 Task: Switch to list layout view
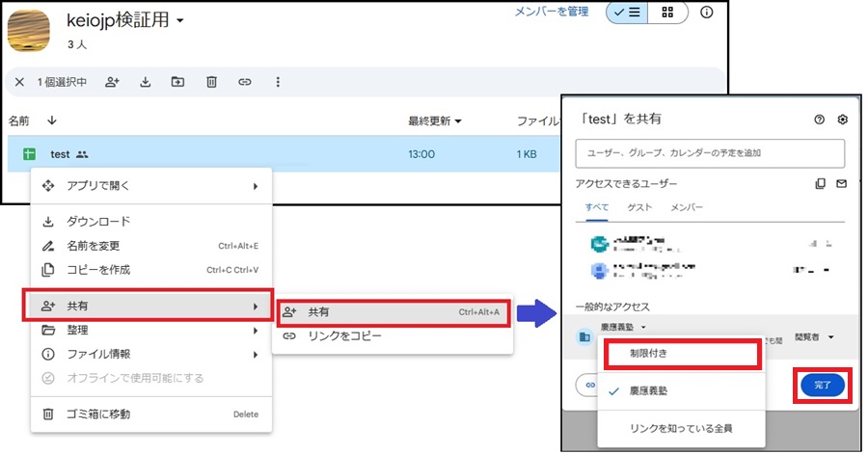(x=625, y=13)
